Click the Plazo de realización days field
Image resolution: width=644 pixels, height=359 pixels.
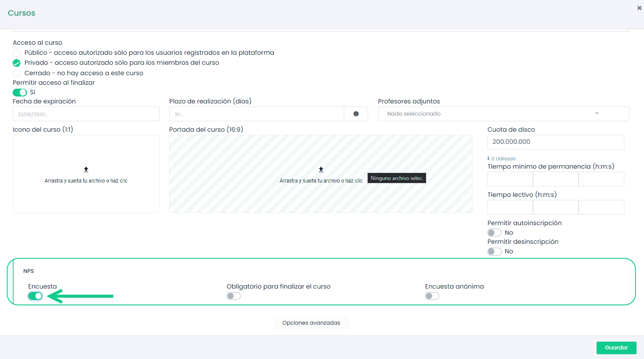point(256,114)
